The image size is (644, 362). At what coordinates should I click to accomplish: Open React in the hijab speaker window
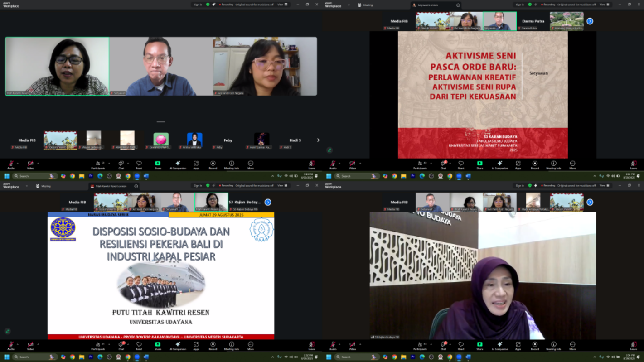[x=461, y=346]
